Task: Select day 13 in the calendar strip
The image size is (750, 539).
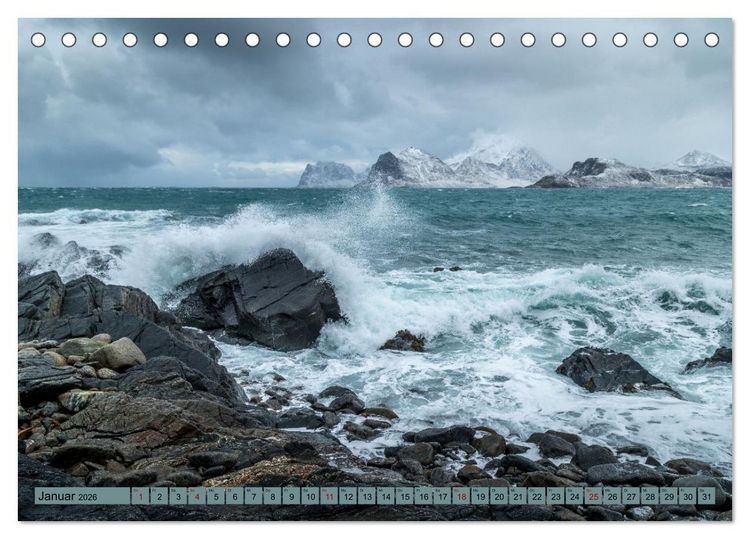Action: 367,496
